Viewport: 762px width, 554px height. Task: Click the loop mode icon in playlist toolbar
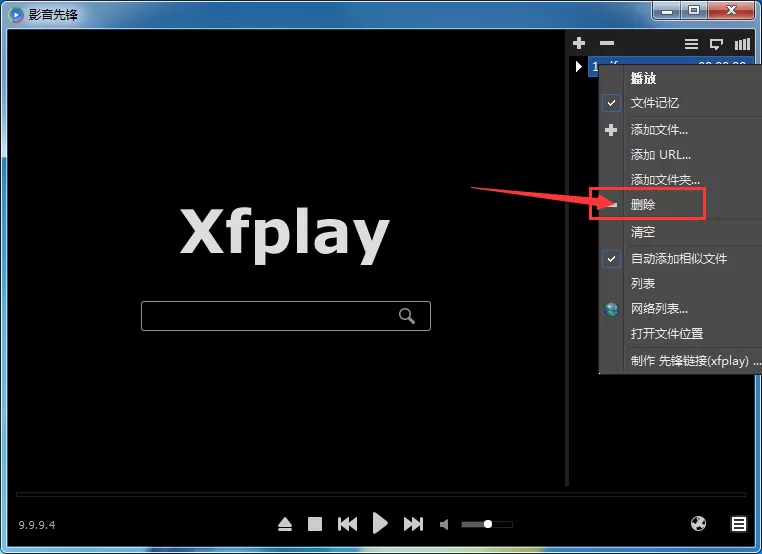coord(716,44)
